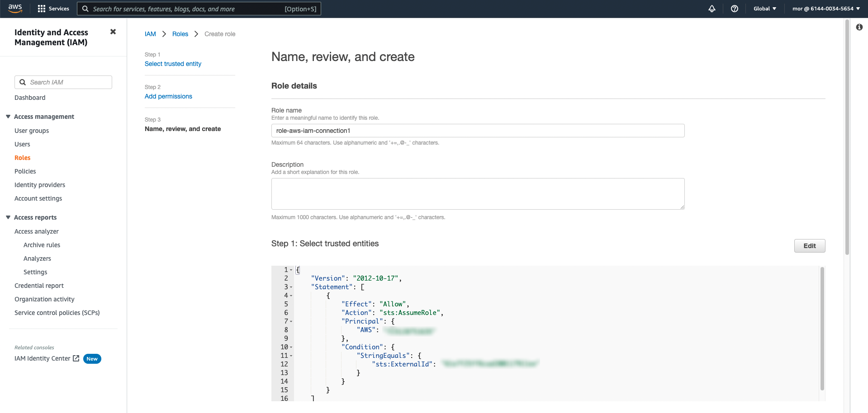Open User groups in sidebar
868x413 pixels.
click(x=32, y=131)
